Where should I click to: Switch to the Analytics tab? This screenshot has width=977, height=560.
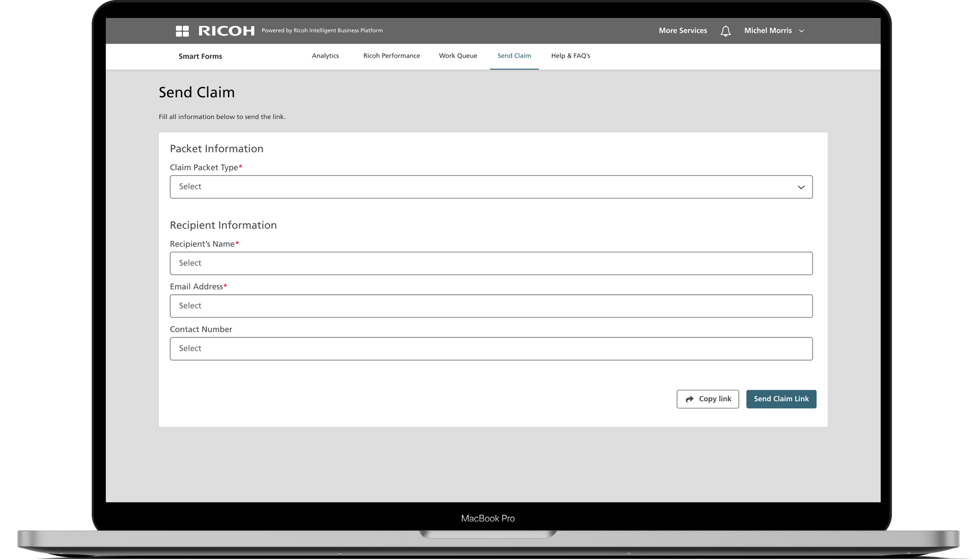point(325,56)
